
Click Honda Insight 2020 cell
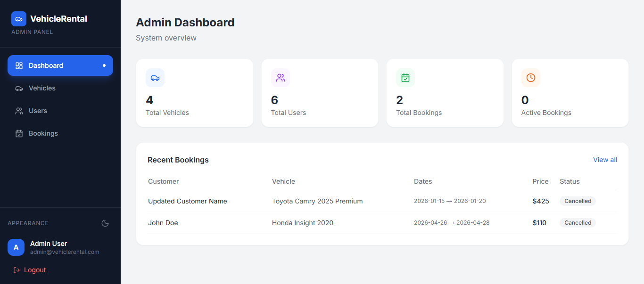pyautogui.click(x=303, y=223)
